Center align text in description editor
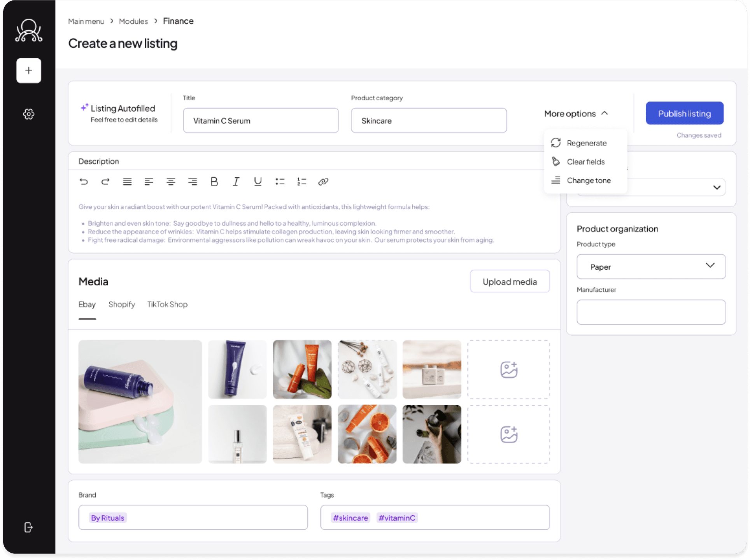The image size is (750, 560). tap(170, 182)
